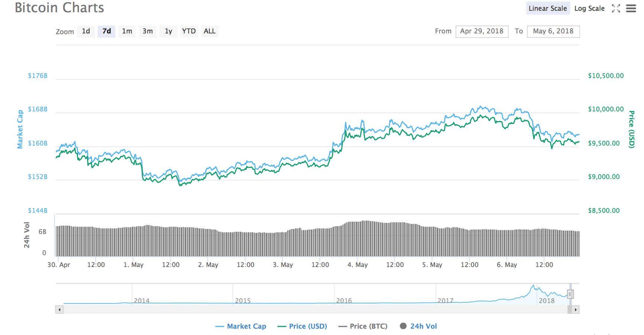Screen dimensions: 644x335
Task: Zoom chart to 1y
Action: click(168, 31)
